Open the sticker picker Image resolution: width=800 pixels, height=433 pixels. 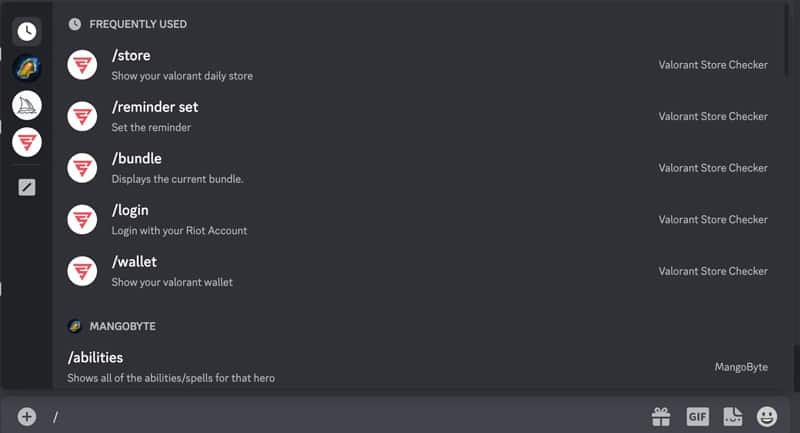(732, 416)
